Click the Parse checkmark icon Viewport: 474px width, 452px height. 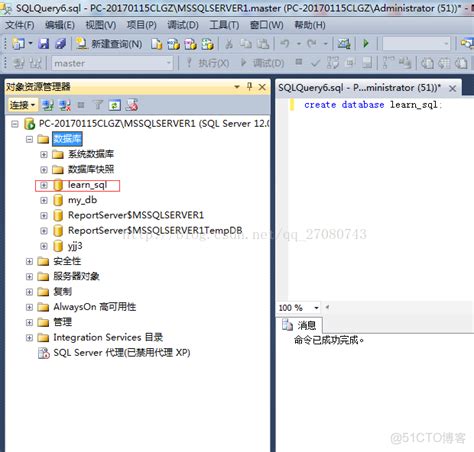click(315, 63)
